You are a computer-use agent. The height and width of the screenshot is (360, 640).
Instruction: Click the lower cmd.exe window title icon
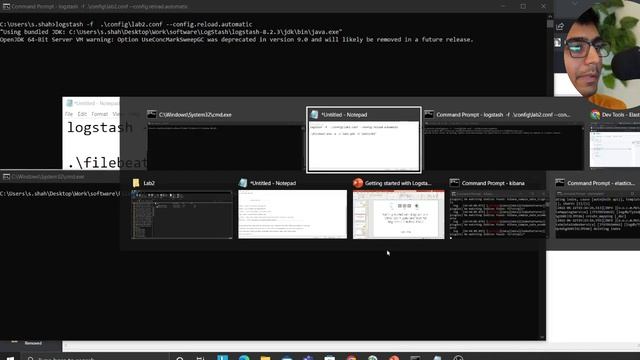(x=6, y=177)
